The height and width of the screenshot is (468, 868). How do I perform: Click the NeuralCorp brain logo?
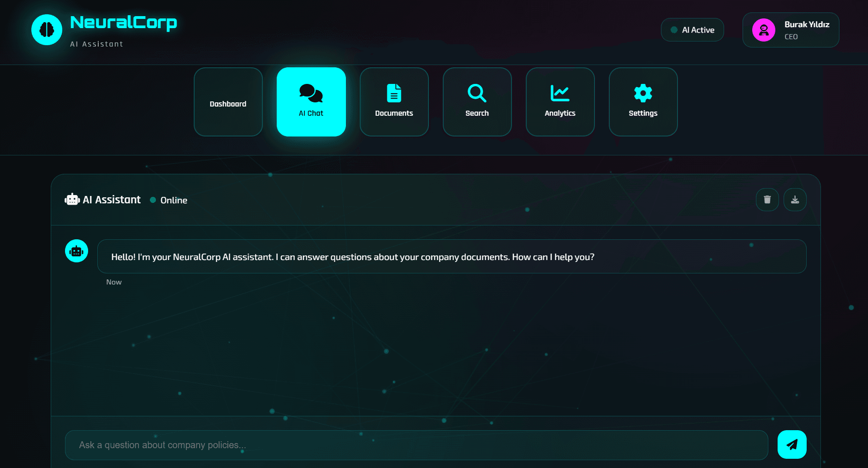click(x=47, y=30)
